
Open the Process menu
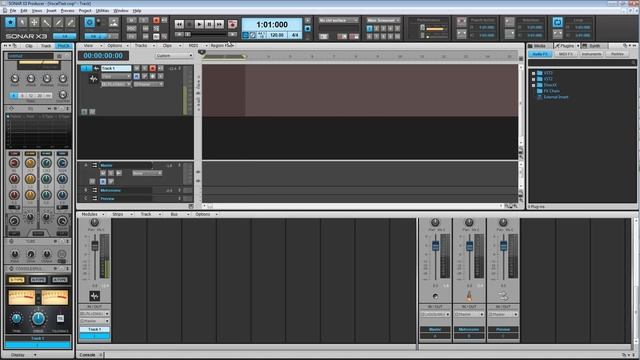click(67, 11)
